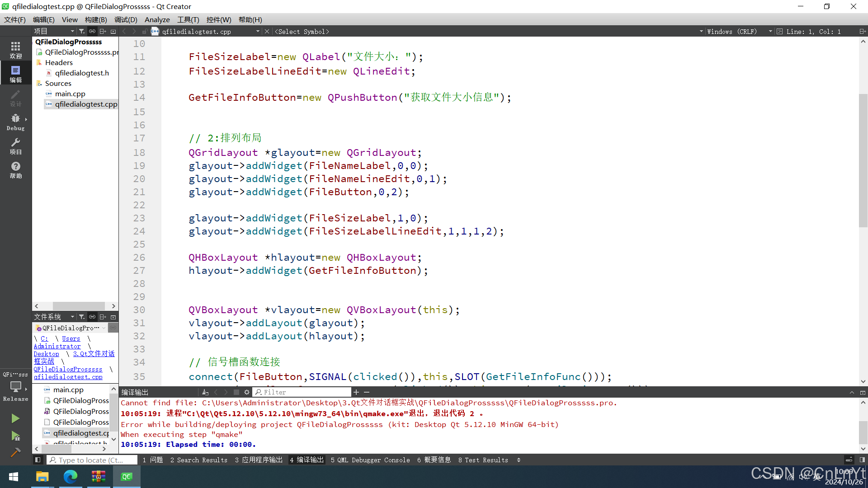Open the Desktop breadcrumb link in file system panel
868x488 pixels.
(46, 354)
